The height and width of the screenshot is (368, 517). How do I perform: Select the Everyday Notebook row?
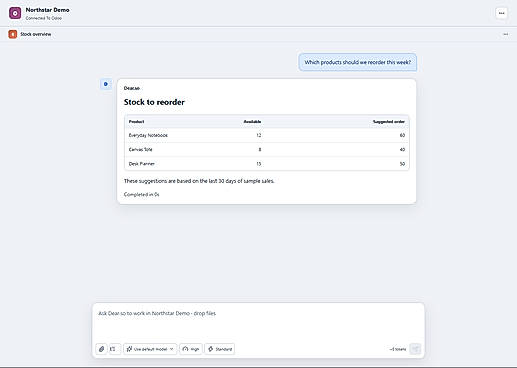point(267,135)
